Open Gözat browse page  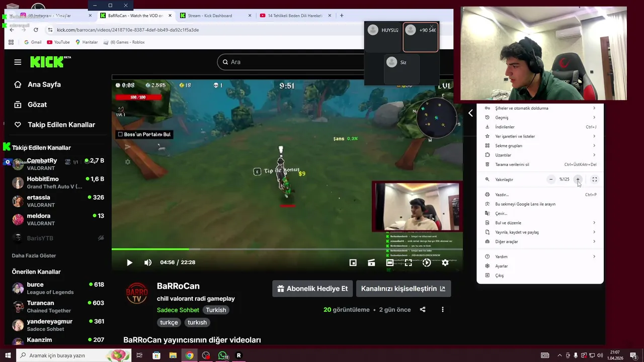(37, 105)
